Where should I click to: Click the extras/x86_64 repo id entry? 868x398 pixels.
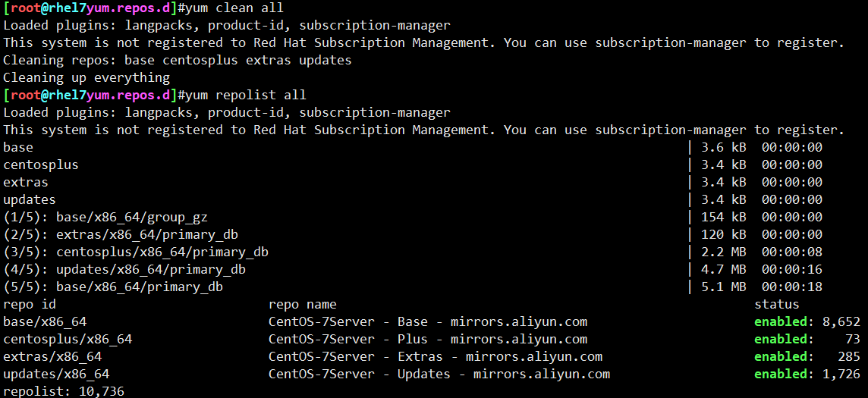coord(52,357)
